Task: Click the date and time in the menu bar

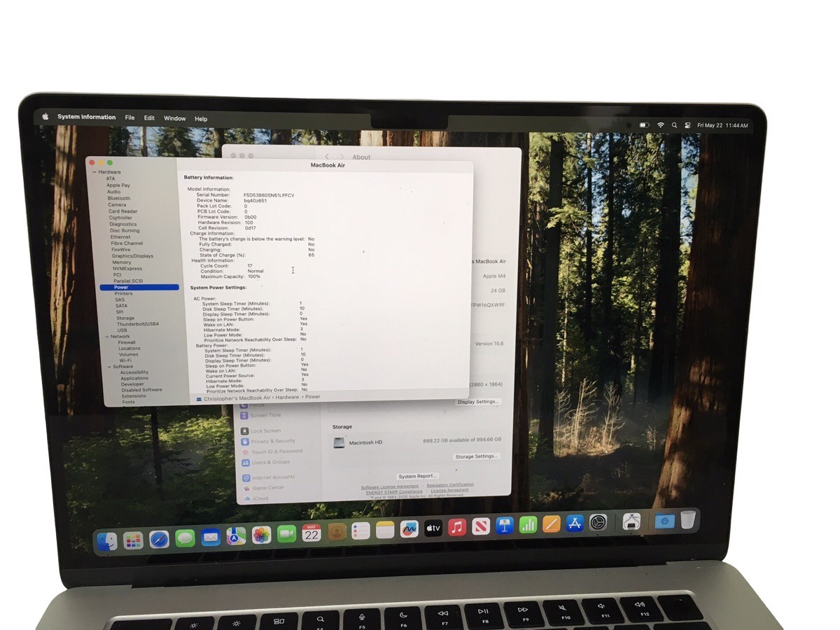Action: [722, 126]
